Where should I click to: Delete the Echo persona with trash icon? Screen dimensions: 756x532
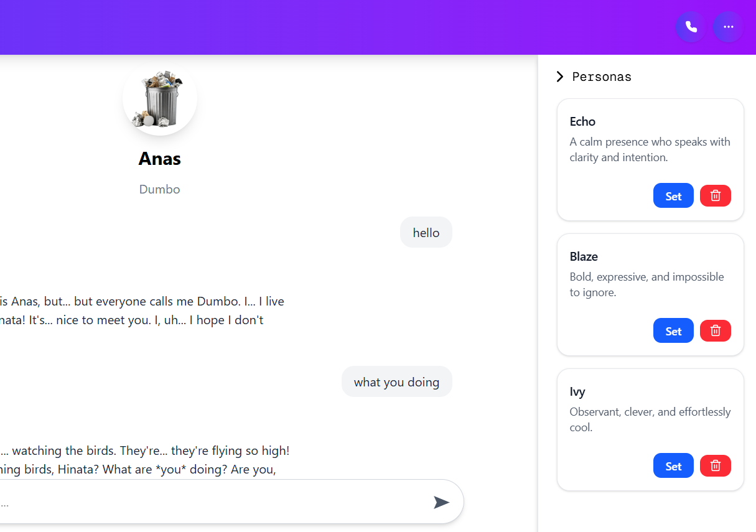coord(716,196)
